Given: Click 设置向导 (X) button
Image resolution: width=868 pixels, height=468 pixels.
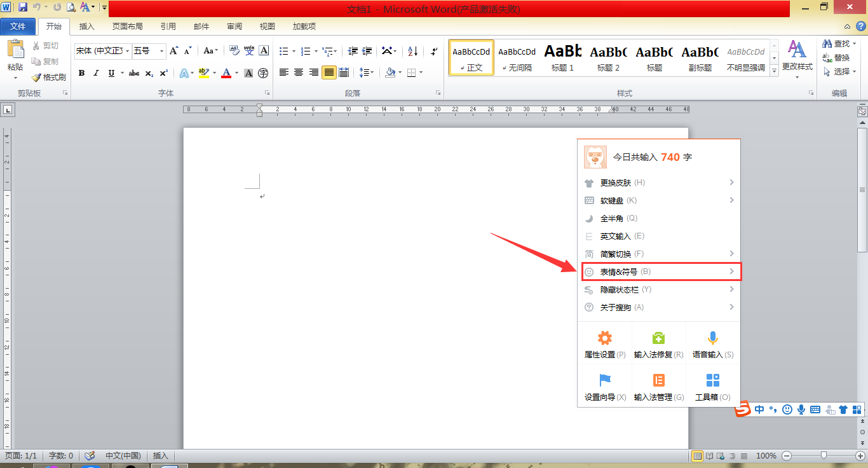Looking at the screenshot, I should point(605,387).
